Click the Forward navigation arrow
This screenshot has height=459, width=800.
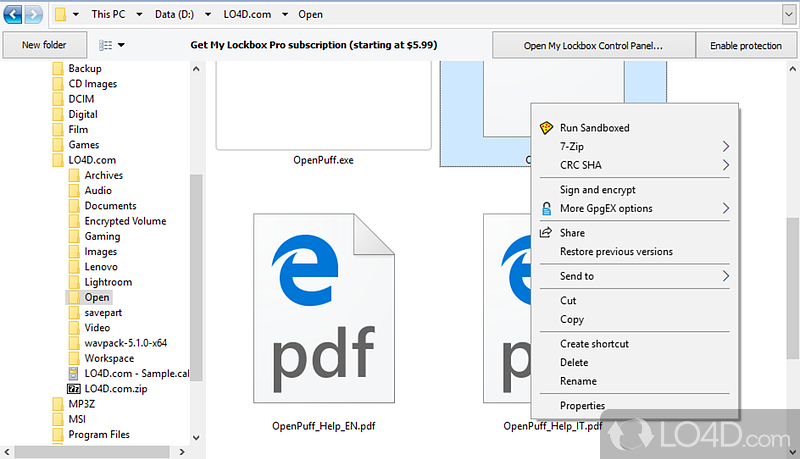point(35,15)
